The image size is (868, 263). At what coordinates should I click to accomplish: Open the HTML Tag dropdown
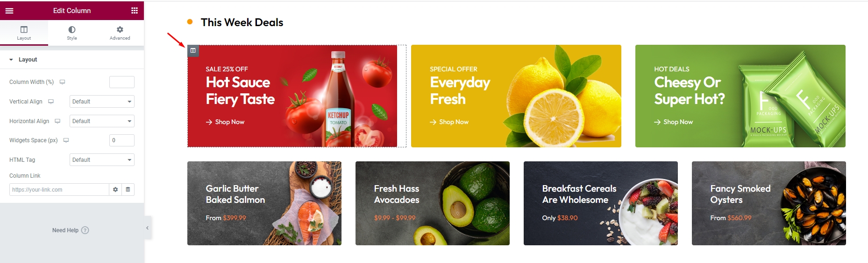click(102, 160)
